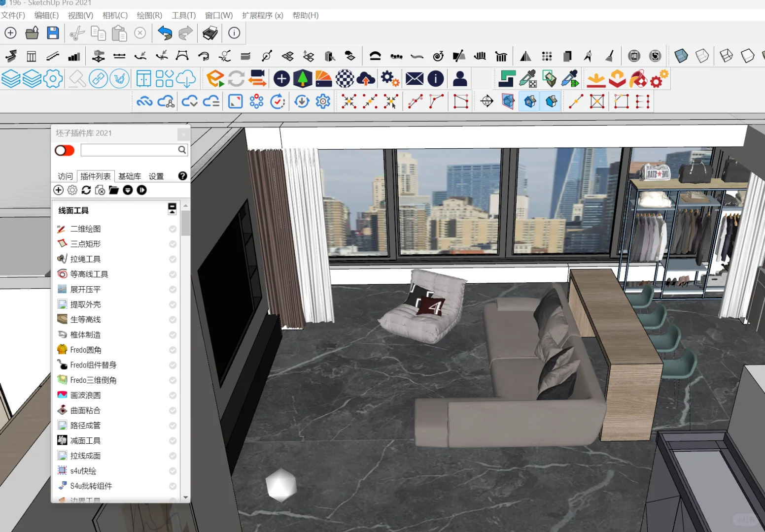The height and width of the screenshot is (532, 765).
Task: Click the plugin list scroll down arrow
Action: [x=185, y=498]
